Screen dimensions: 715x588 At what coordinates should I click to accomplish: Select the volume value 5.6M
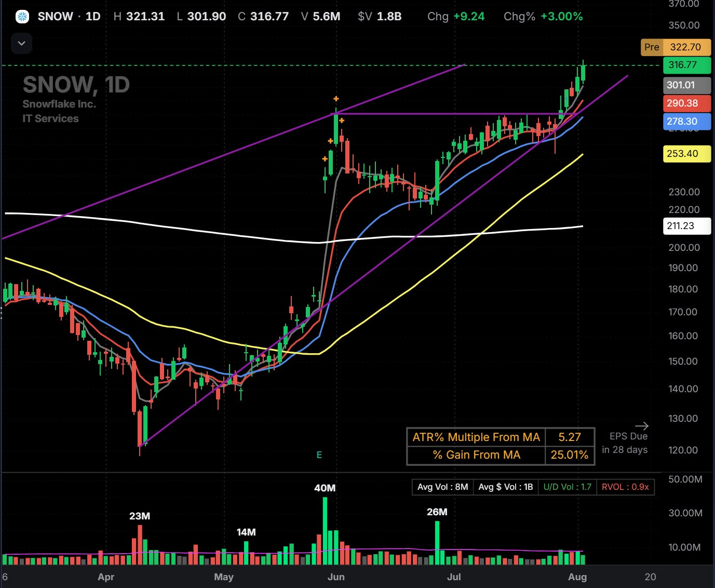(x=327, y=16)
